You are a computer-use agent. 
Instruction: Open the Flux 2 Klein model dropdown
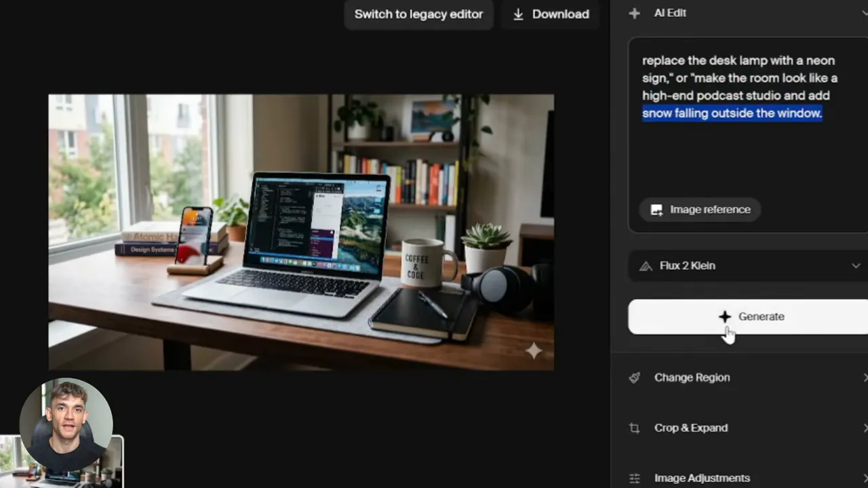[x=748, y=266]
